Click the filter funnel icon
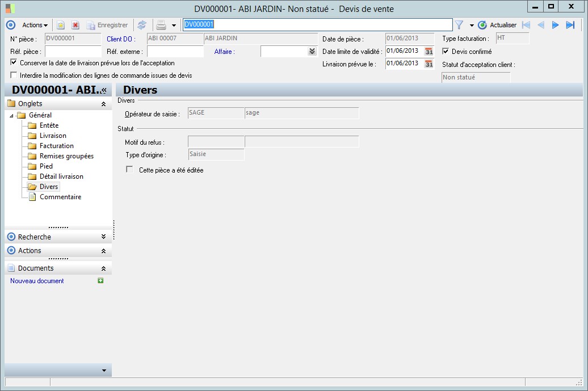Image resolution: width=588 pixels, height=391 pixels. pos(459,25)
